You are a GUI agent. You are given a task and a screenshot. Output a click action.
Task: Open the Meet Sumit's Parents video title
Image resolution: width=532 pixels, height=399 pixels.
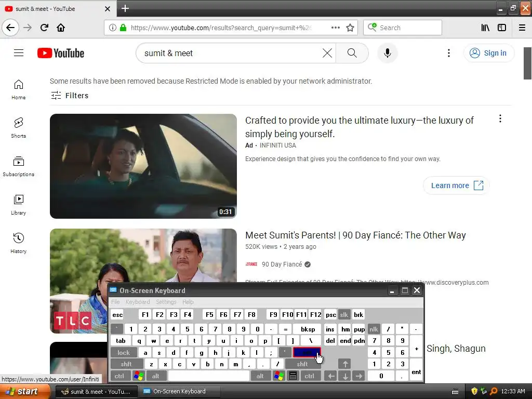355,235
